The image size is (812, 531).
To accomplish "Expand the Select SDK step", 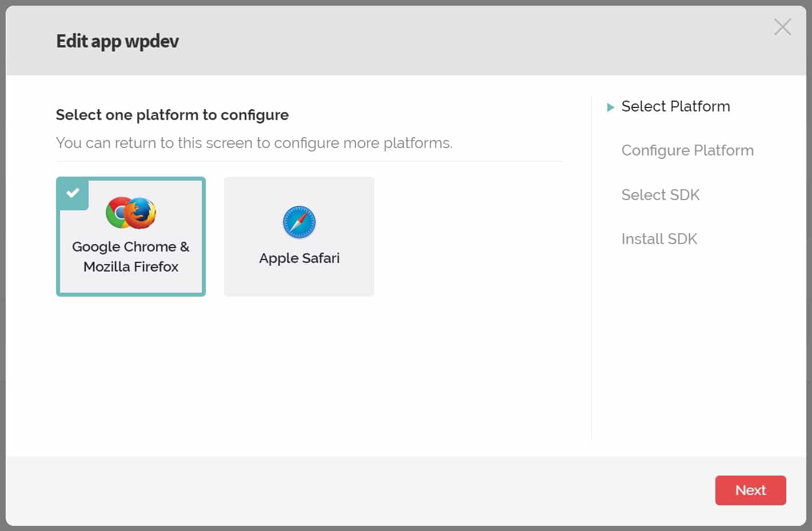I will pyautogui.click(x=660, y=195).
